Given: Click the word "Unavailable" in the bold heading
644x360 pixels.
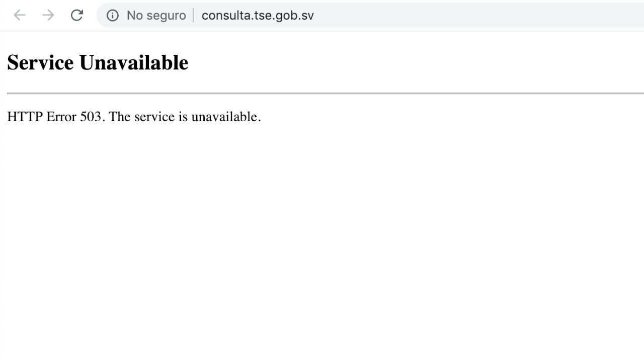Looking at the screenshot, I should [x=134, y=63].
